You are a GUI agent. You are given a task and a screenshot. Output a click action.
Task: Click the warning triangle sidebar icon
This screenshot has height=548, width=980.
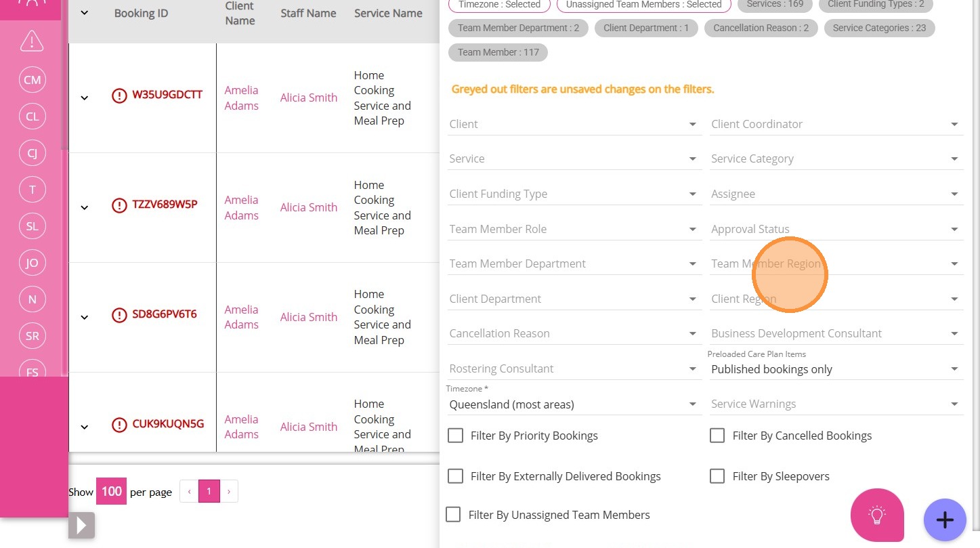(x=32, y=41)
